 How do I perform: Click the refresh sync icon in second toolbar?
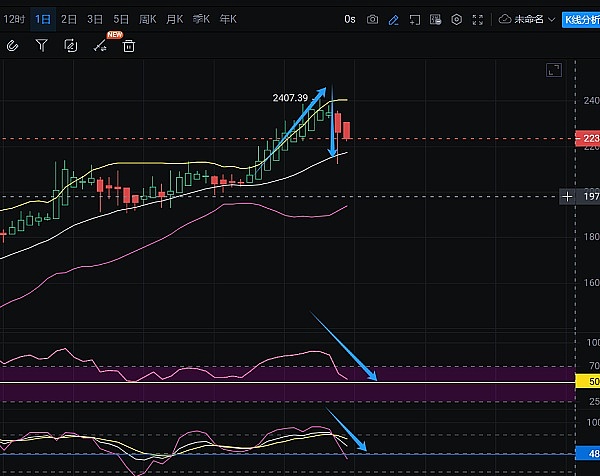[70, 45]
